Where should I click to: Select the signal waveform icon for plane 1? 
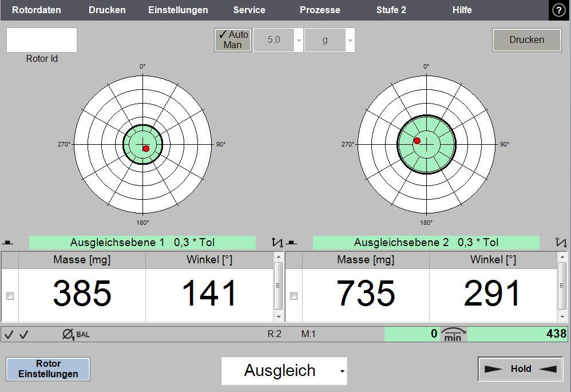278,242
